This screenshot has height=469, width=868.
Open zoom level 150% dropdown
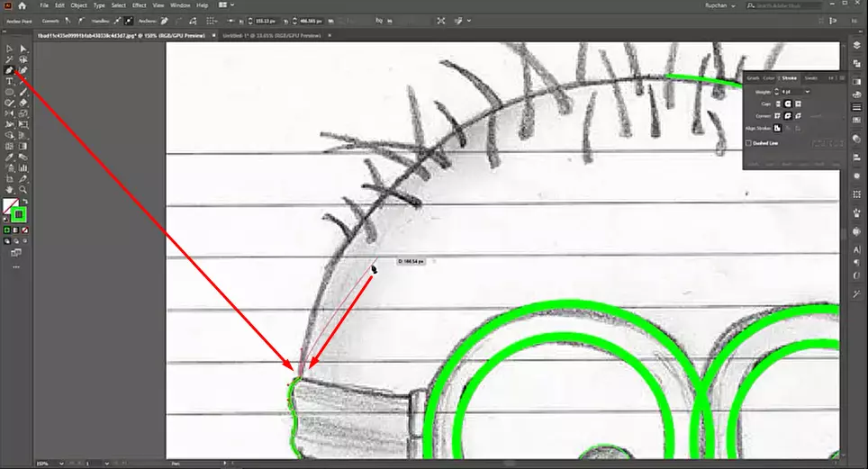61,464
